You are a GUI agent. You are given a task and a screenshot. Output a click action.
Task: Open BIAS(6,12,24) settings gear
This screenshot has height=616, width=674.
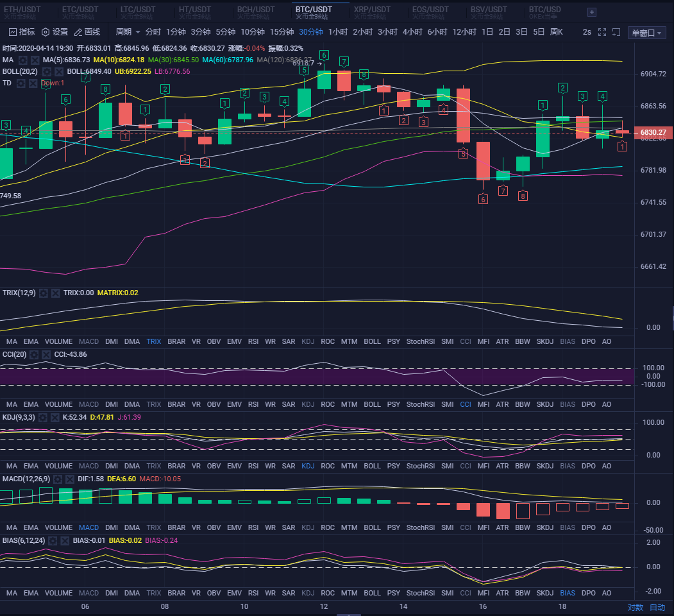pyautogui.click(x=53, y=541)
